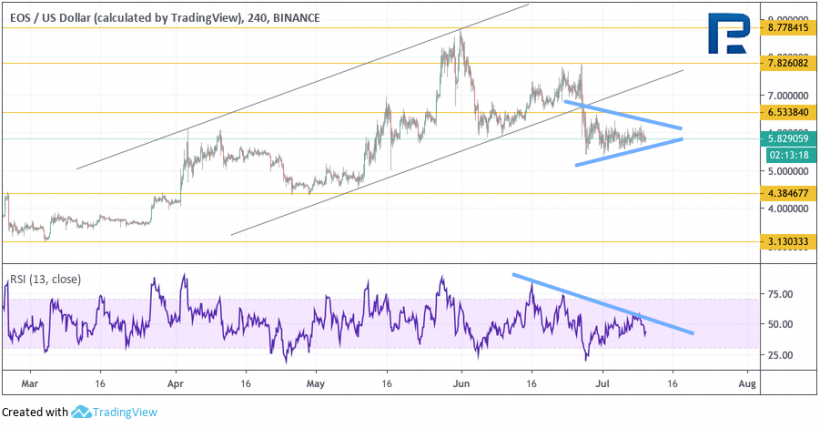Select the RSI (13, close) indicator label
This screenshot has height=428, width=820.
pos(43,279)
